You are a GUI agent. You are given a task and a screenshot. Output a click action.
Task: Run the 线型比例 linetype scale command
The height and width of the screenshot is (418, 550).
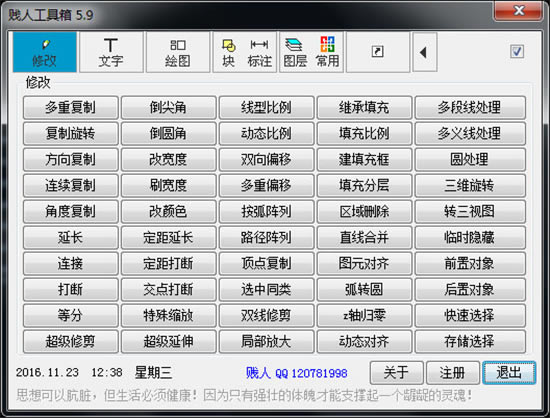266,107
